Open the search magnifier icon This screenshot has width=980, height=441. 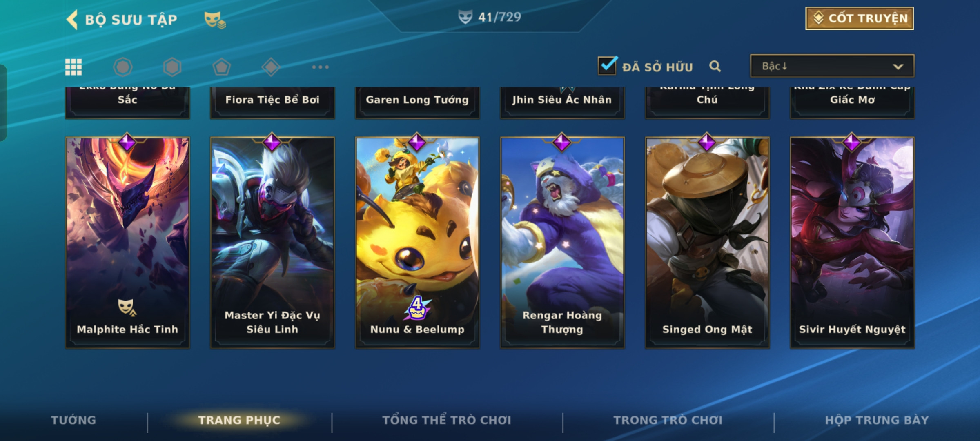(x=715, y=66)
